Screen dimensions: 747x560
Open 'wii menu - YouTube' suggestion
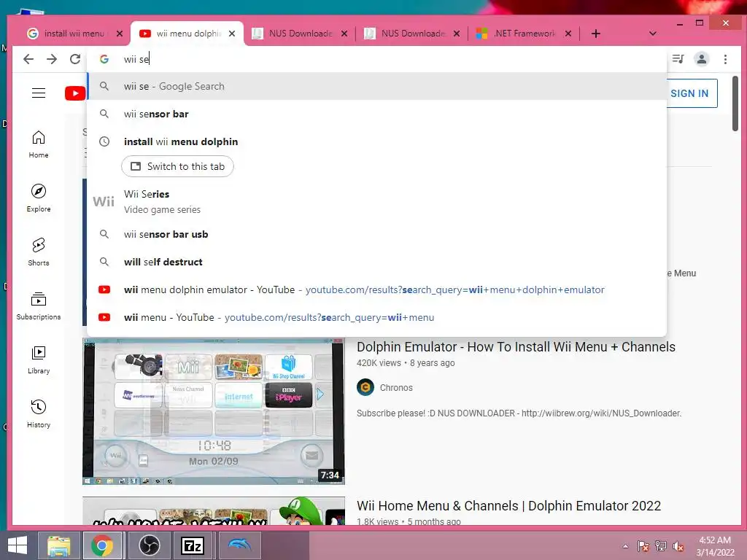[x=377, y=317]
